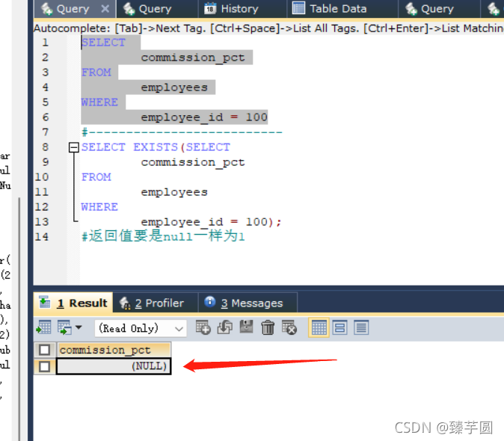Open the Table Data tab

coord(342,9)
